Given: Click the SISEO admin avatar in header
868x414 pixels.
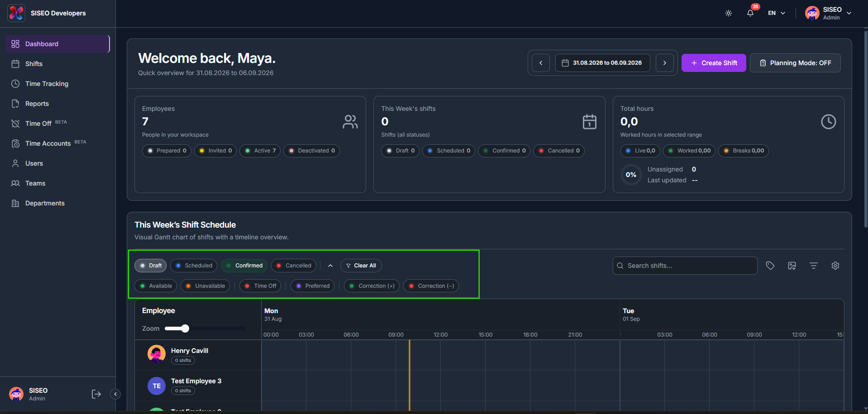Looking at the screenshot, I should [x=812, y=13].
